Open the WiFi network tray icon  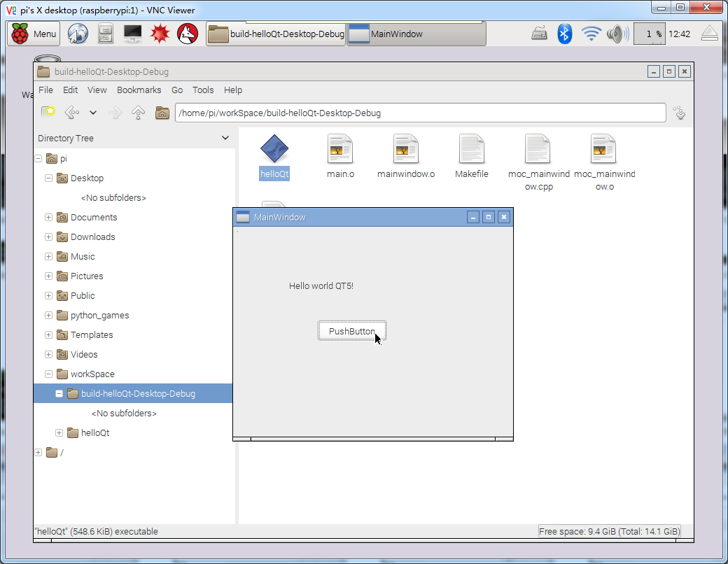pyautogui.click(x=591, y=34)
